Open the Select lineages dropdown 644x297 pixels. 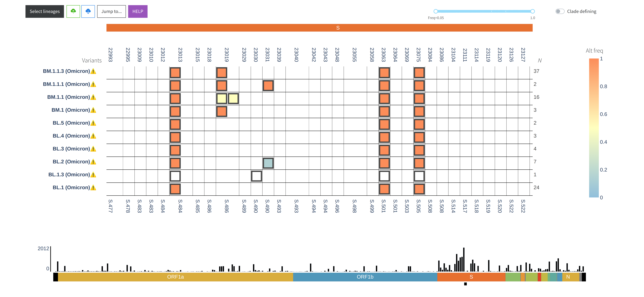pyautogui.click(x=44, y=11)
